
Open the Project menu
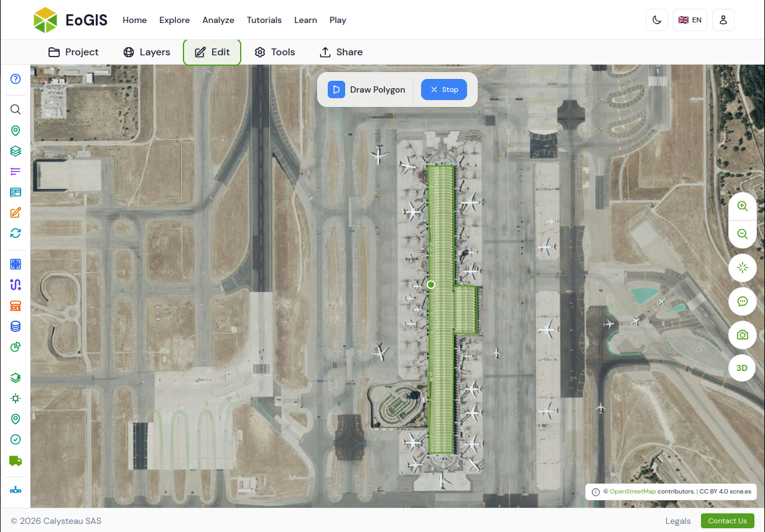click(x=73, y=52)
